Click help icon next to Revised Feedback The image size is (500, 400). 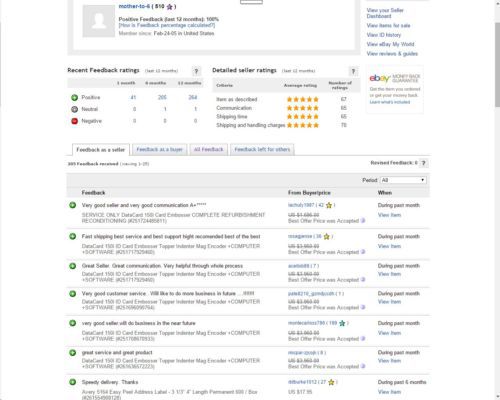coord(424,163)
